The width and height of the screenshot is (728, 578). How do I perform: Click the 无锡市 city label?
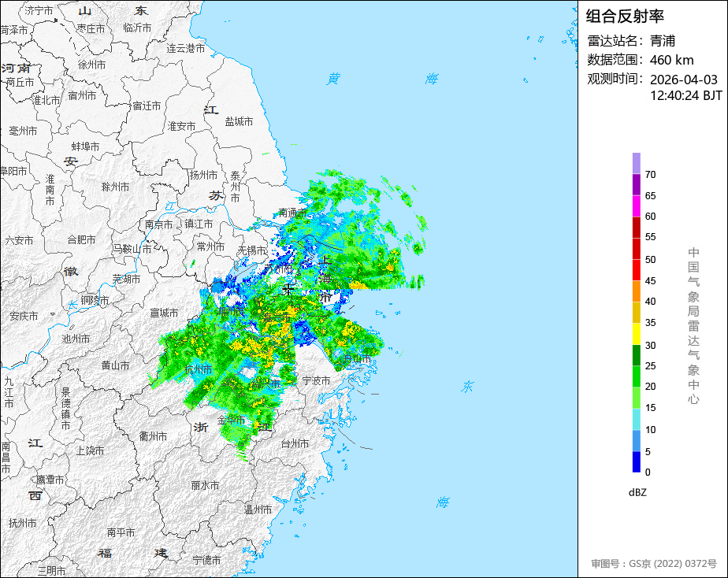point(252,250)
